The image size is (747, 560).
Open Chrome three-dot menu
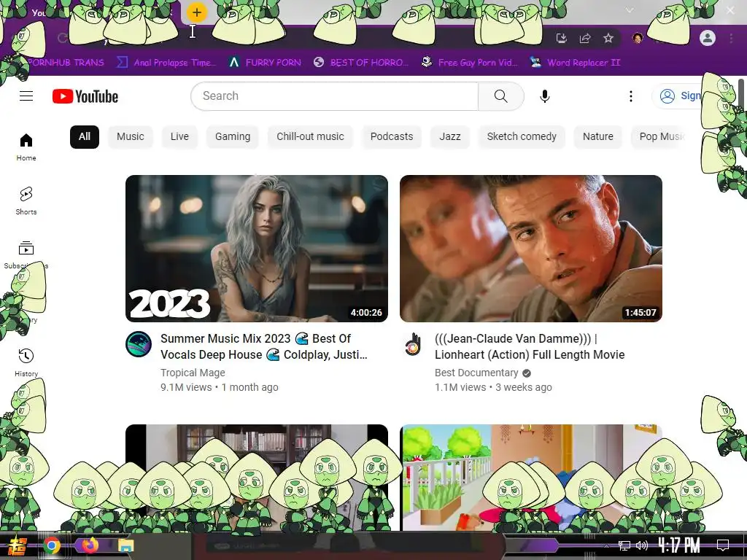[x=731, y=38]
